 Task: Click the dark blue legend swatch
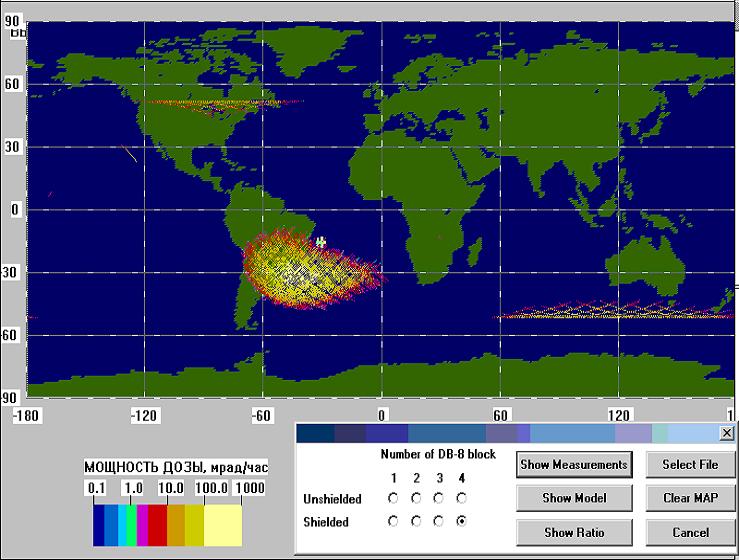98,525
